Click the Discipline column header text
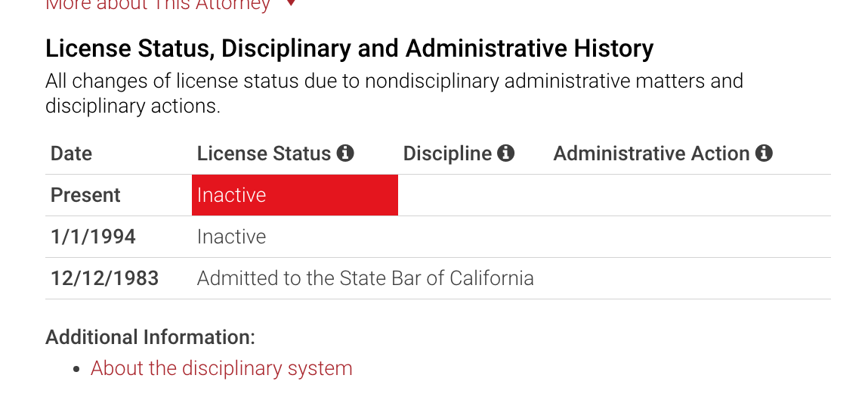This screenshot has height=403, width=868. pos(447,153)
